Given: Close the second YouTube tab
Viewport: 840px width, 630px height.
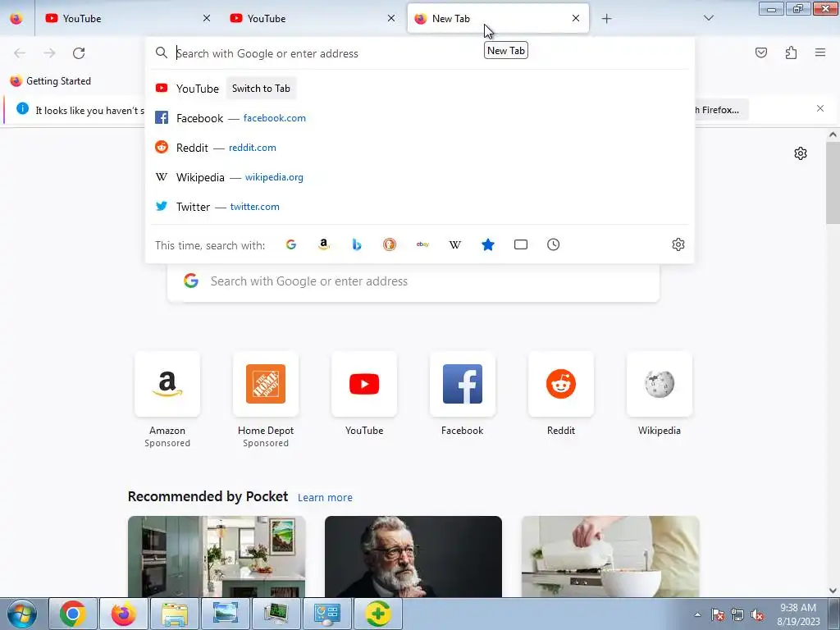Looking at the screenshot, I should coord(391,18).
